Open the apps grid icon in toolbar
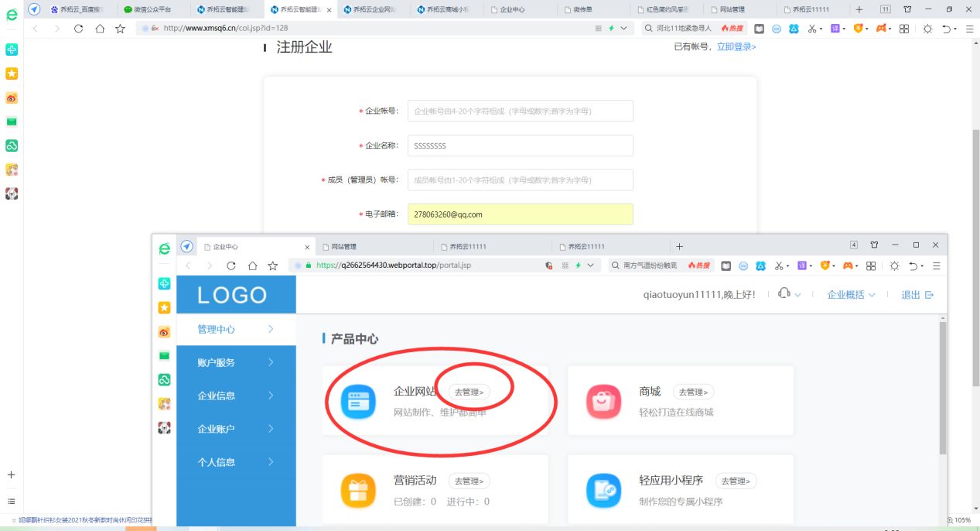This screenshot has height=531, width=980. (903, 28)
